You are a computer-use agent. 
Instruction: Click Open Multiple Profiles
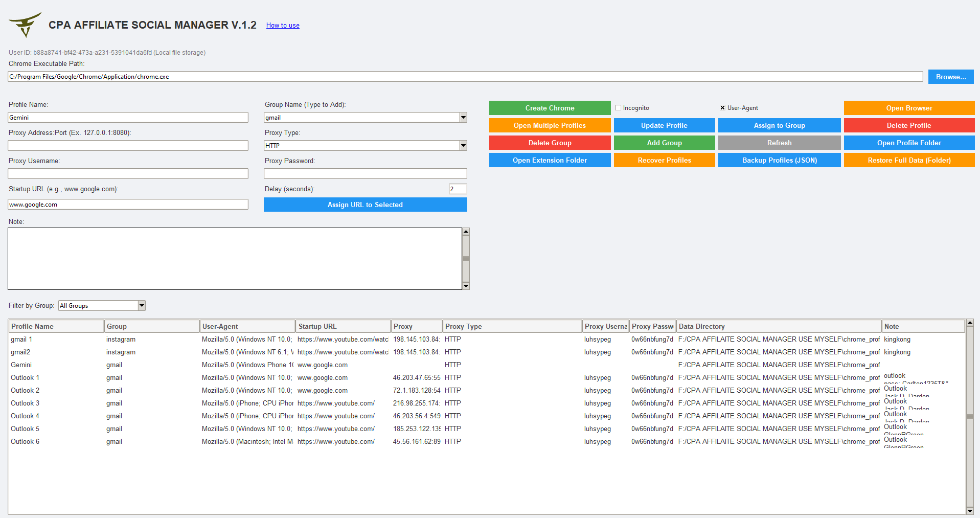[x=550, y=125]
